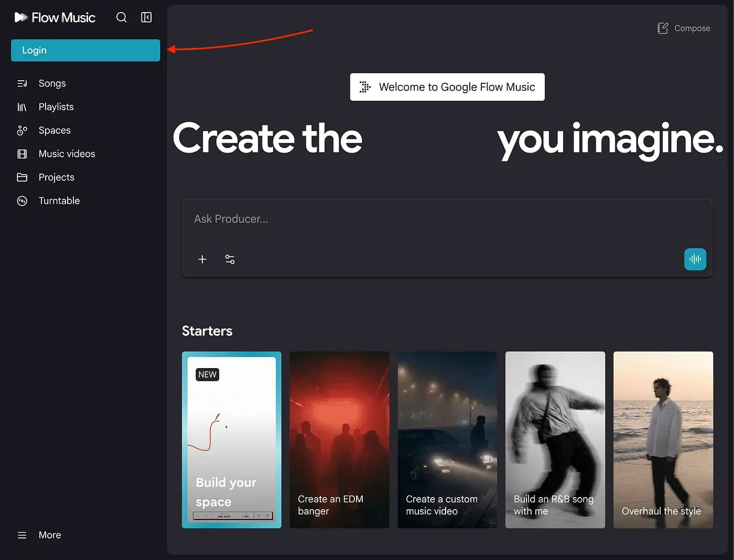The image size is (734, 560).
Task: Click the Login button
Action: pos(85,50)
